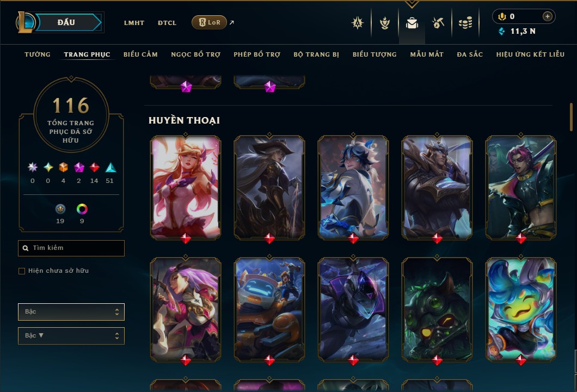Open the Profile star emblem icon

357,23
